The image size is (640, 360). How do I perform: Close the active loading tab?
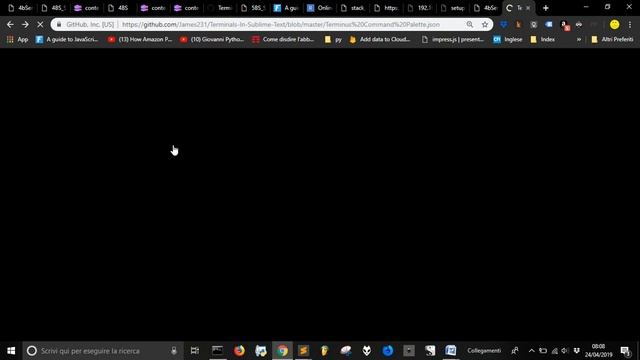[528, 8]
